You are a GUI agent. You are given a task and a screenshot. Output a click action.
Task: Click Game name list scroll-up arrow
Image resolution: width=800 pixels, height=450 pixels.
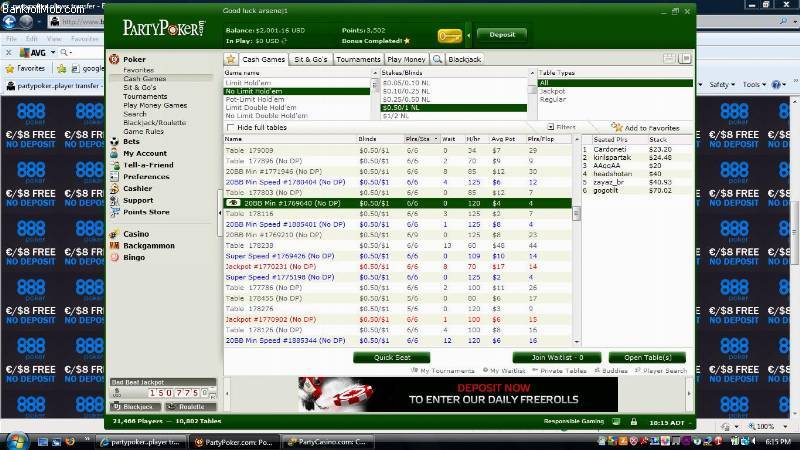click(375, 73)
